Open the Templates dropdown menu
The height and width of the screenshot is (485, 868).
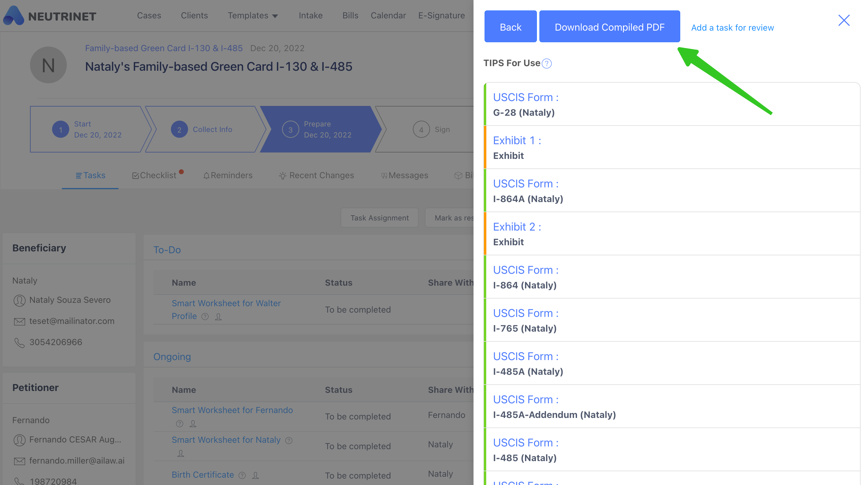(253, 16)
